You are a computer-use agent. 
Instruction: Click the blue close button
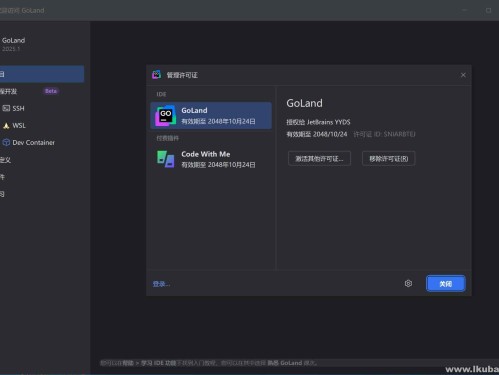(446, 284)
